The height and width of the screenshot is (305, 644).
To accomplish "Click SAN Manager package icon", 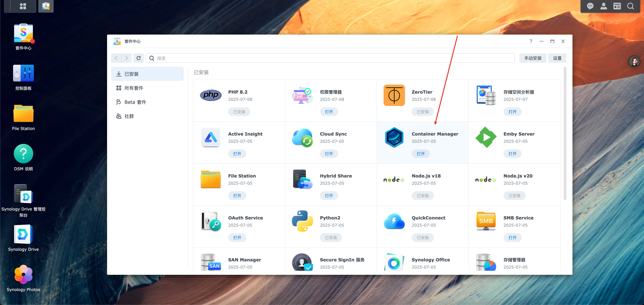I will (x=211, y=262).
